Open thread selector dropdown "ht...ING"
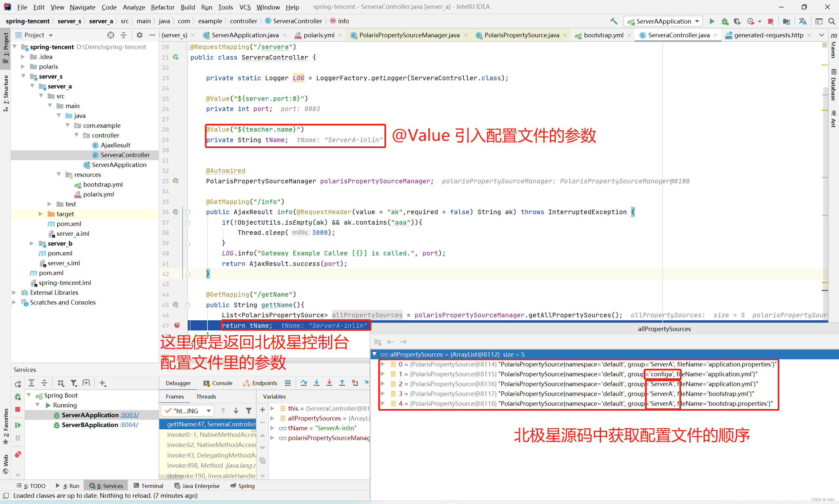 tap(187, 411)
